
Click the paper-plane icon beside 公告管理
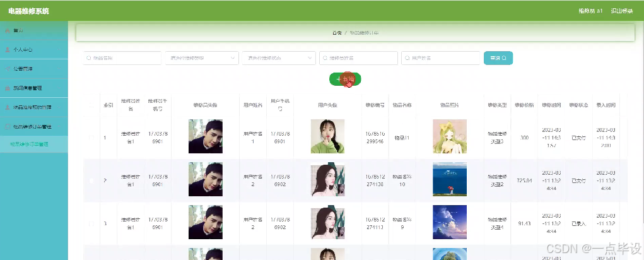pyautogui.click(x=7, y=69)
